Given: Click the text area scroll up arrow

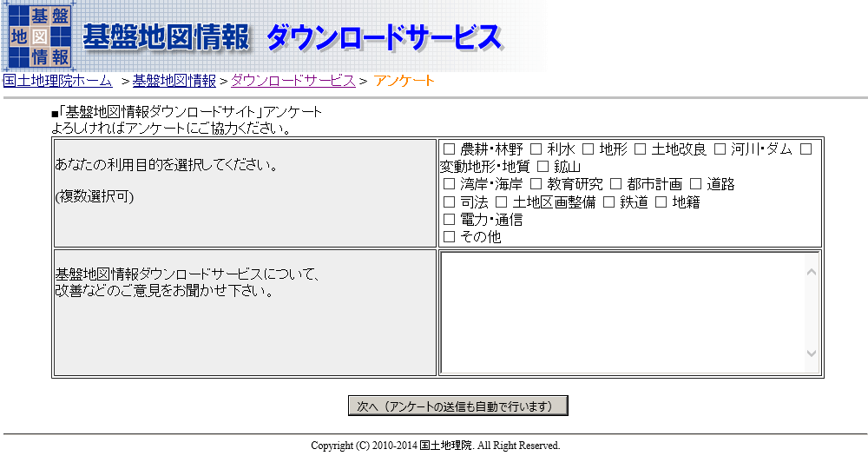Looking at the screenshot, I should coord(812,272).
